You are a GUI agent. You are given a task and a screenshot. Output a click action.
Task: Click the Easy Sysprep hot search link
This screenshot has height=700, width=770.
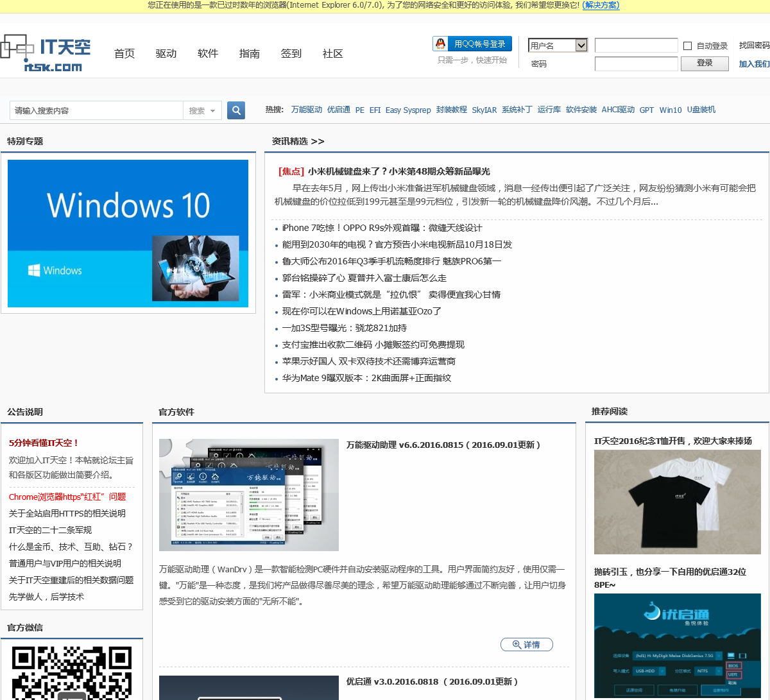(x=408, y=110)
